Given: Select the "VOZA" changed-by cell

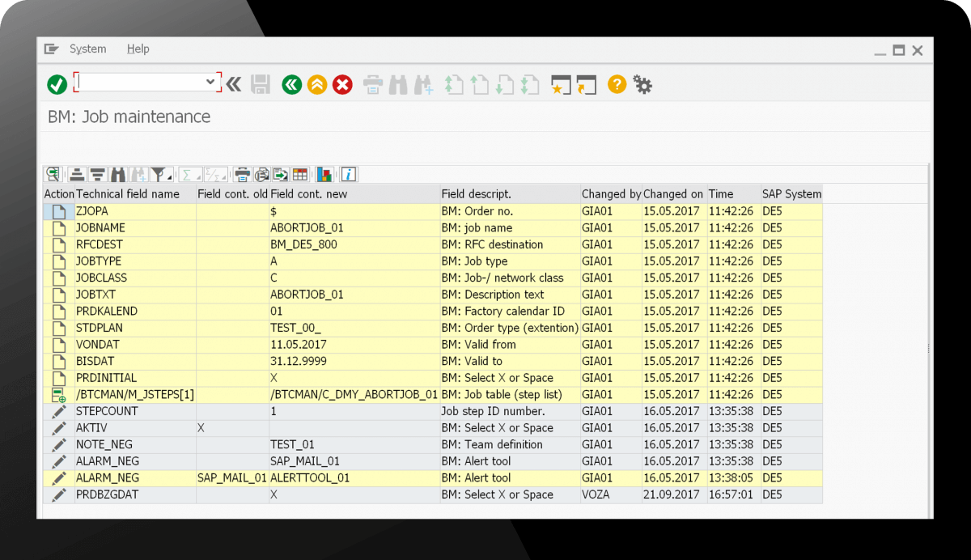Looking at the screenshot, I should 611,494.
